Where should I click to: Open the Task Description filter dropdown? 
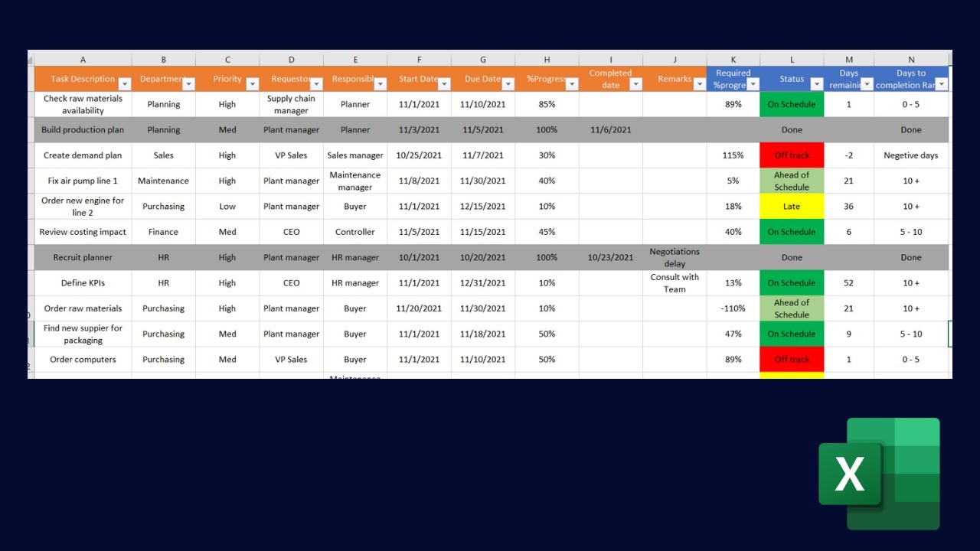coord(125,84)
